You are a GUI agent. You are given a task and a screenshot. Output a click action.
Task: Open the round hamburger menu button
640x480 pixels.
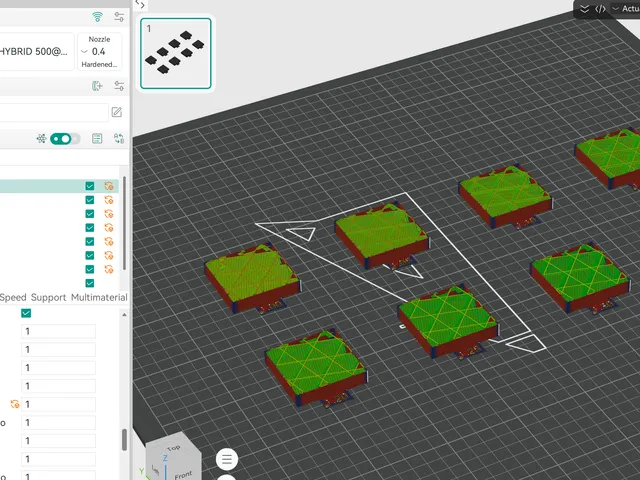(227, 459)
